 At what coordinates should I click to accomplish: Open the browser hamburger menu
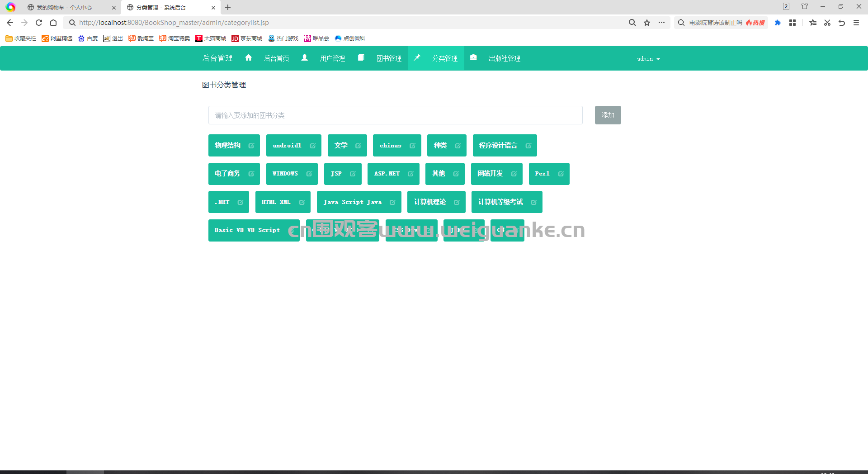(856, 23)
